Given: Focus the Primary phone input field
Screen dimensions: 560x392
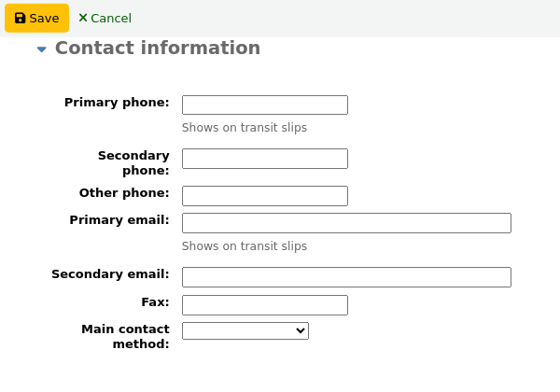Looking at the screenshot, I should point(264,105).
